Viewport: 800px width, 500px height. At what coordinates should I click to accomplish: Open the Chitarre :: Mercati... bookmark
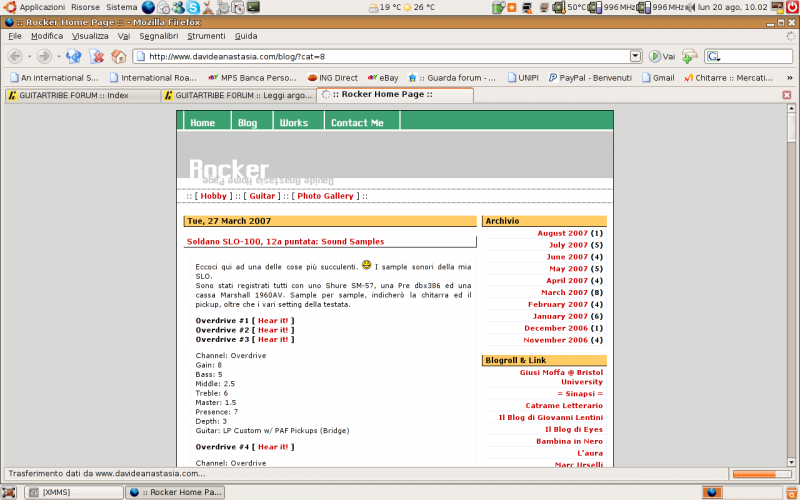click(729, 78)
